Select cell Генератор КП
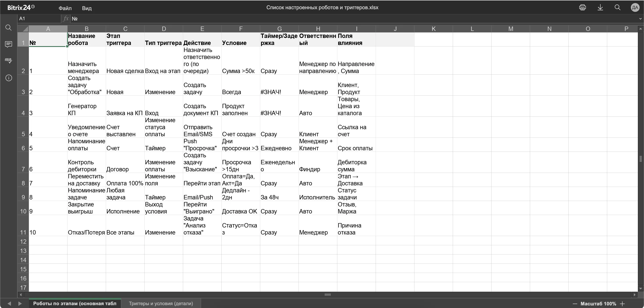Viewport: 644px width, 308px height. pos(87,106)
